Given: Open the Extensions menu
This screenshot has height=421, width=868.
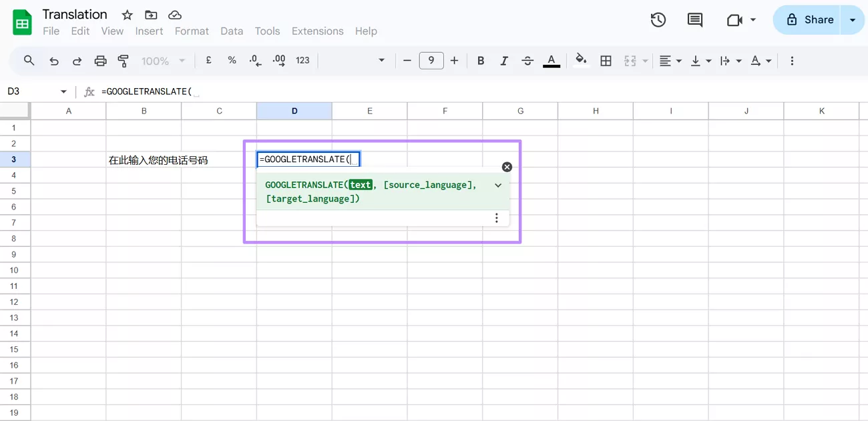Looking at the screenshot, I should point(318,31).
